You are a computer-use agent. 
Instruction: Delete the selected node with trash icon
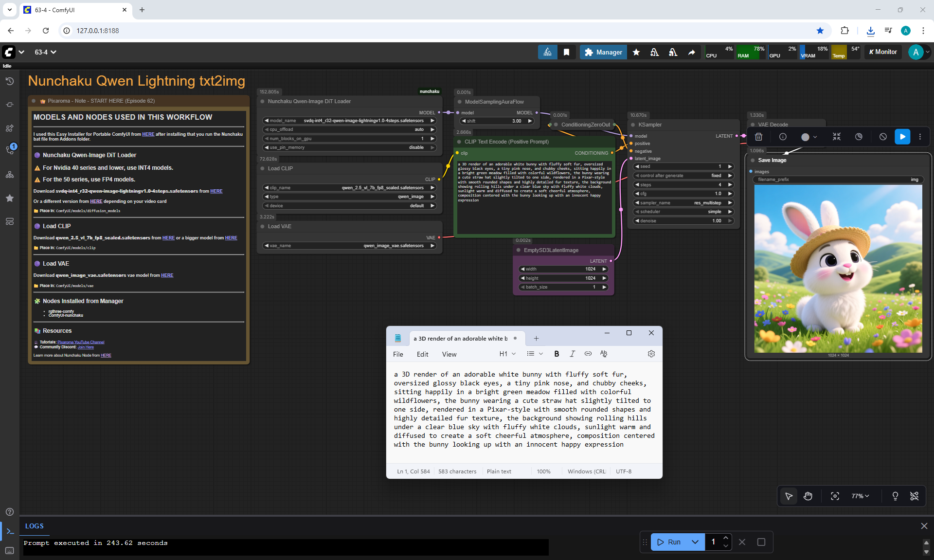(758, 137)
